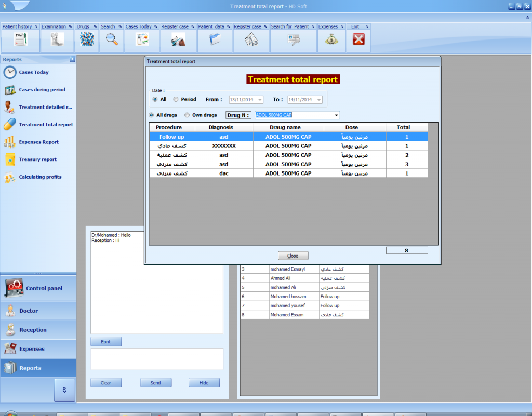Viewport: 532px width, 416px height.
Task: Select the Period date radio button
Action: point(176,99)
